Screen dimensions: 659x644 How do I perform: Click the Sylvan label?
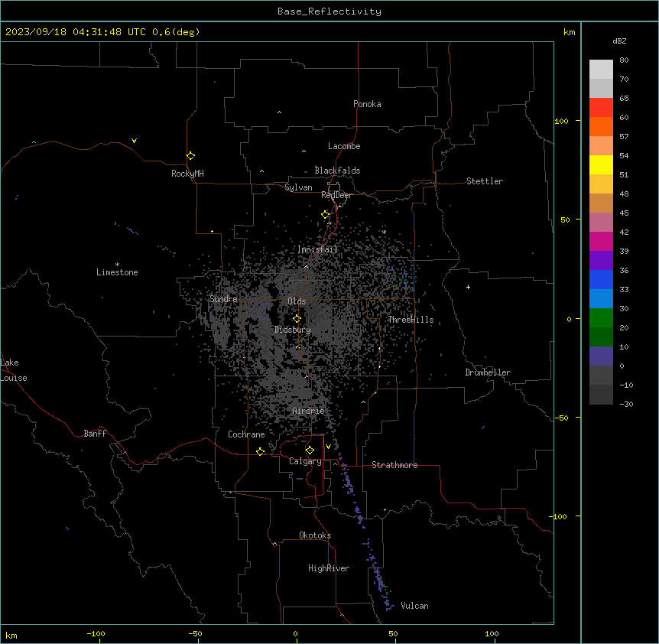pos(298,187)
